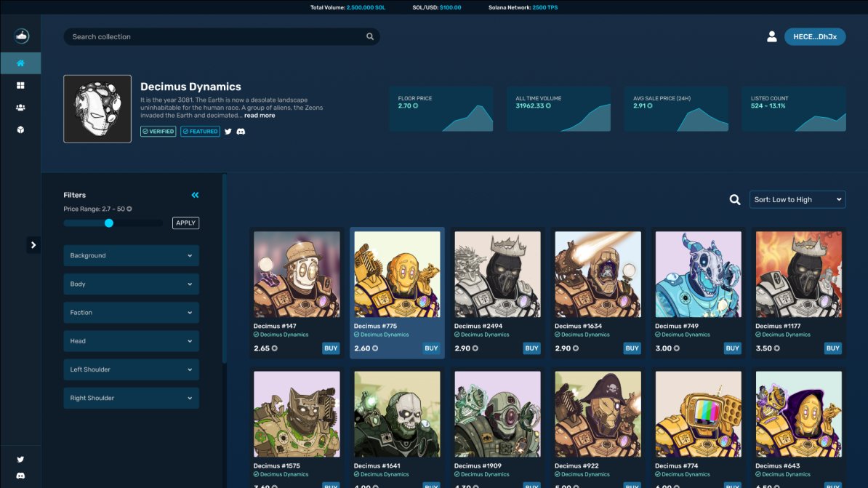Click the "Decimus #922" title text
868x488 pixels.
576,466
